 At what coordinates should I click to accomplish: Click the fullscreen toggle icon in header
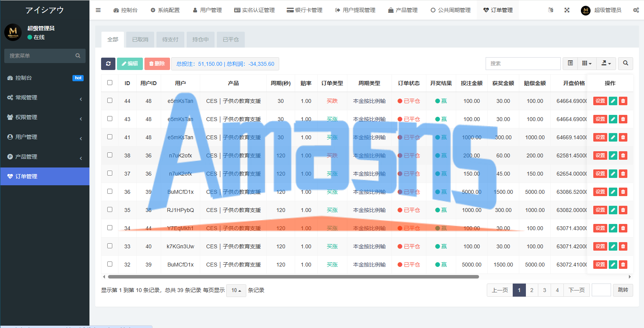pyautogui.click(x=567, y=10)
